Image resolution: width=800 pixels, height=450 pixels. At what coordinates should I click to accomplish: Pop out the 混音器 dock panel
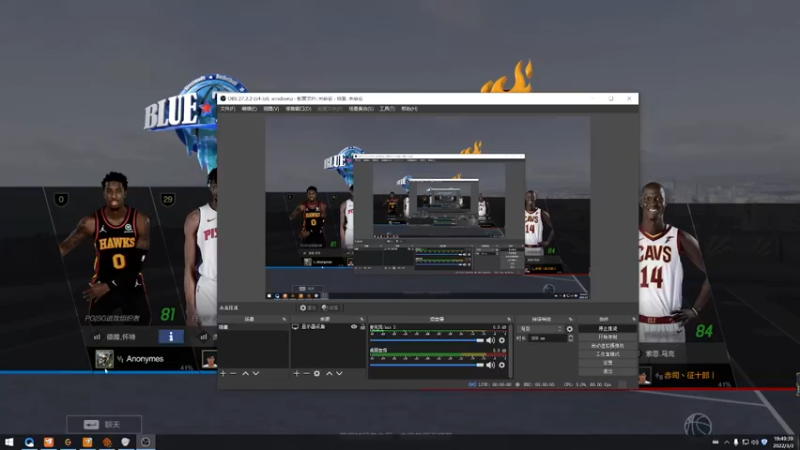[509, 319]
